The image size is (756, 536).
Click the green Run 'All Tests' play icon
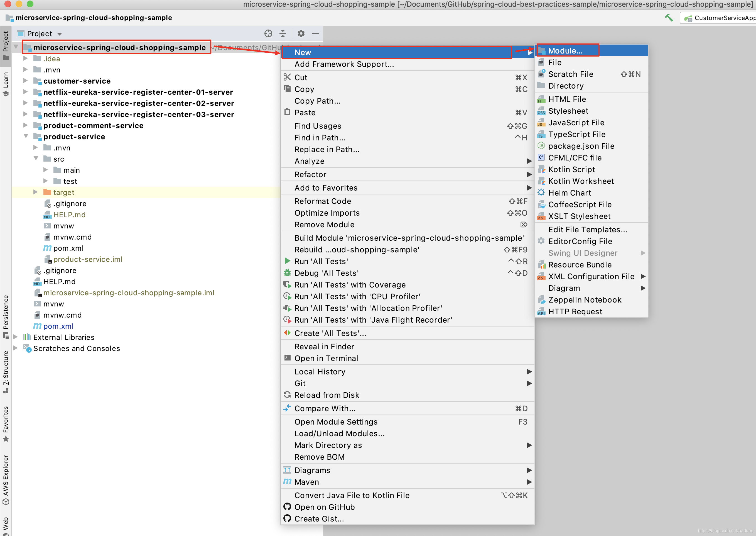pos(287,261)
